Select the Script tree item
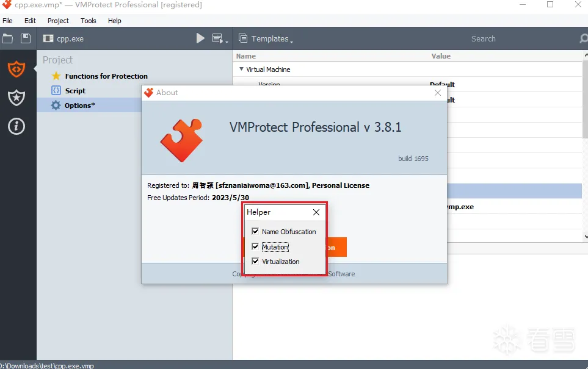The height and width of the screenshot is (369, 588). [75, 91]
